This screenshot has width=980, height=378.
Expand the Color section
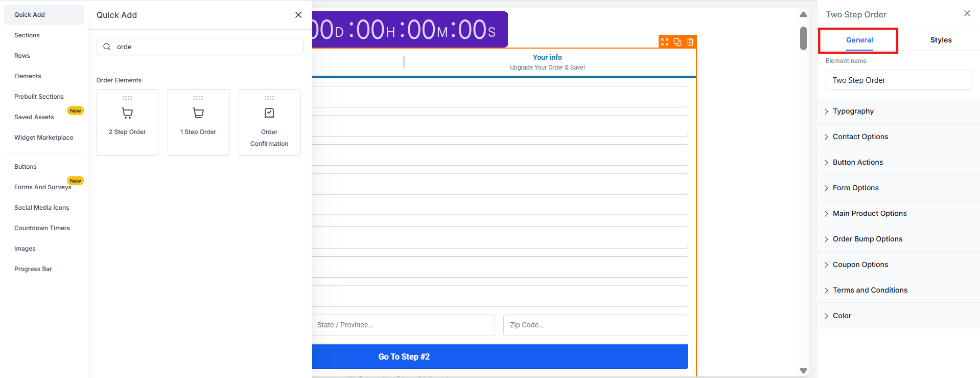(899, 316)
